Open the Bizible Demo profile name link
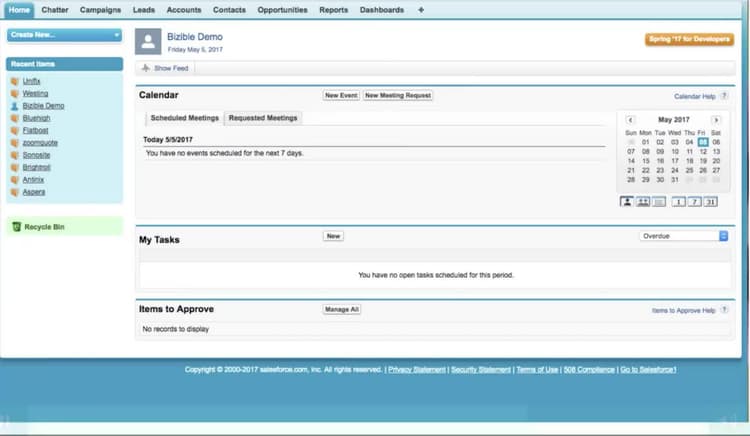 click(x=195, y=37)
